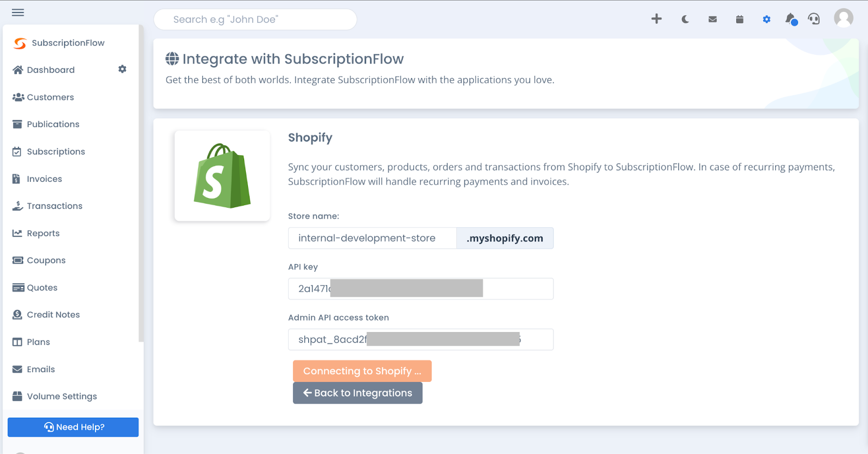Click the Reports chart icon
The width and height of the screenshot is (868, 454).
click(x=17, y=233)
